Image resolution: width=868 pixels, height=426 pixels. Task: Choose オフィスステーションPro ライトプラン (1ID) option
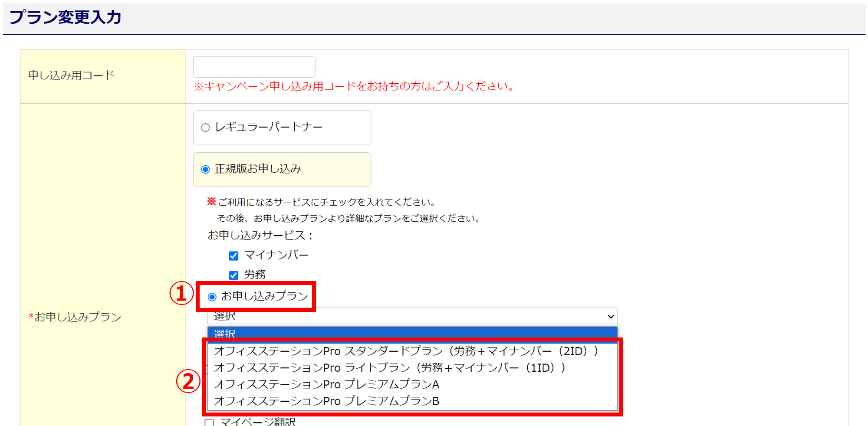[412, 368]
